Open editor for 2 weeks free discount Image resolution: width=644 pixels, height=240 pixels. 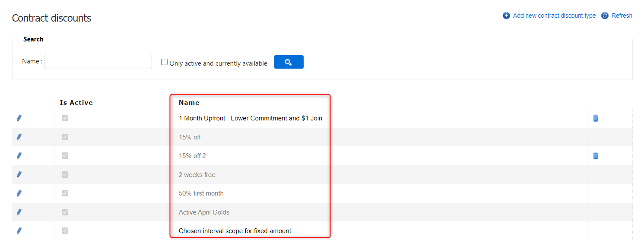(19, 174)
